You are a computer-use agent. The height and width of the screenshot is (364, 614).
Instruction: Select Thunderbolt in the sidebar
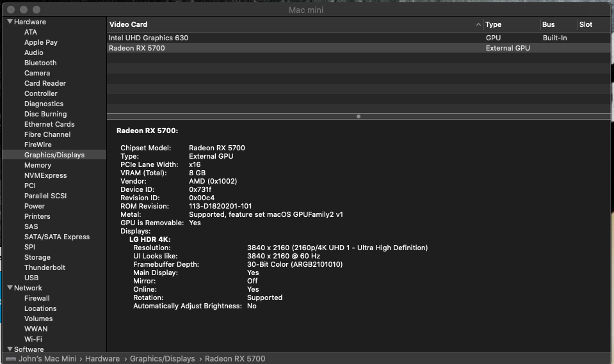(45, 267)
